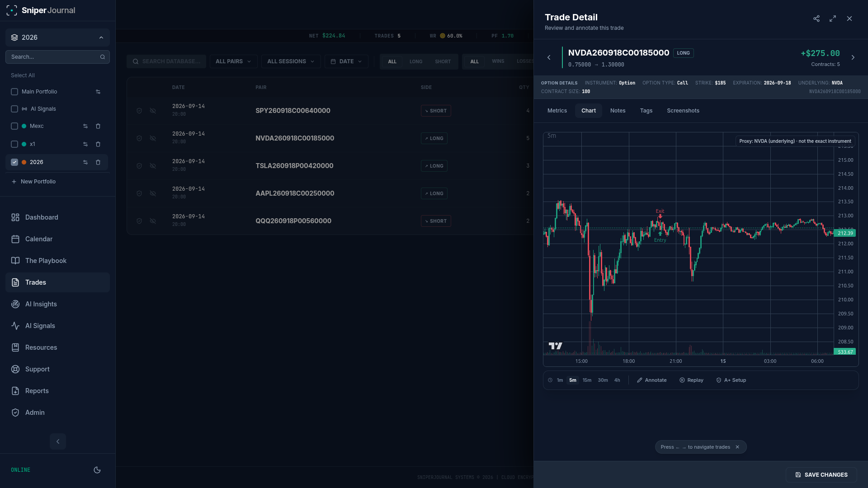Open x1 portfolio settings icon
This screenshot has width=868, height=488.
click(85, 144)
